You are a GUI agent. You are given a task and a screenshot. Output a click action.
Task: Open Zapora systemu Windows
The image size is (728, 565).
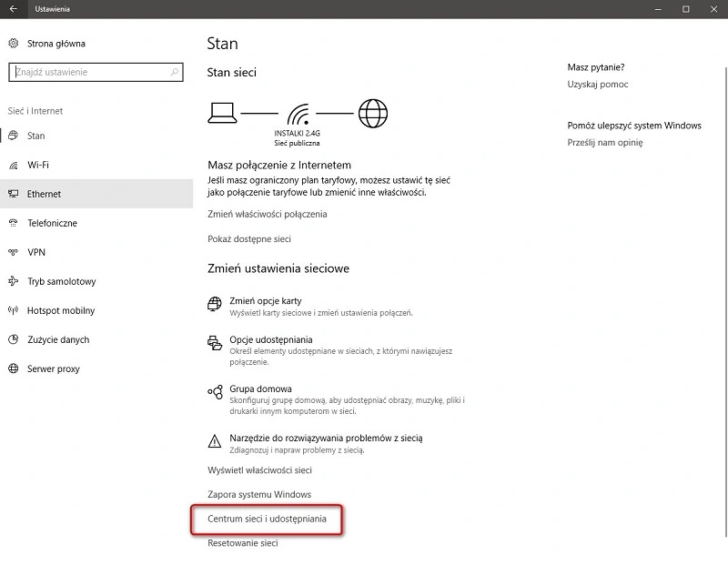coord(258,494)
